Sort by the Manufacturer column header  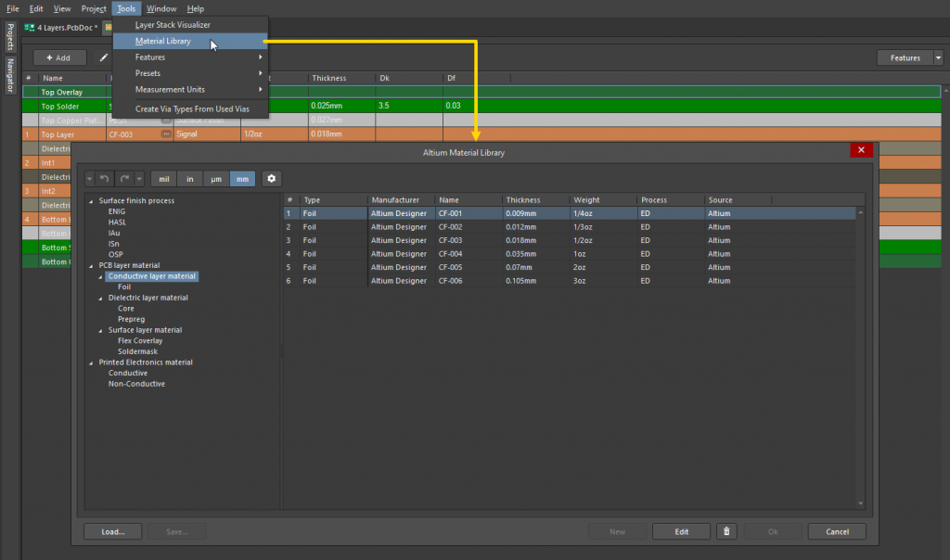coord(401,199)
